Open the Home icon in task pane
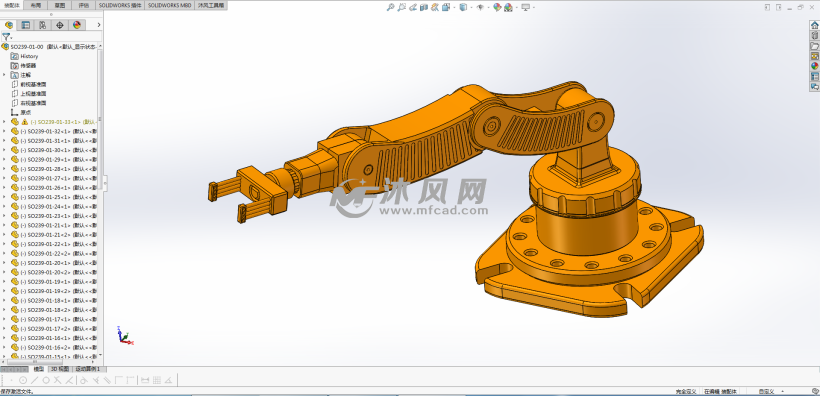 coord(814,26)
